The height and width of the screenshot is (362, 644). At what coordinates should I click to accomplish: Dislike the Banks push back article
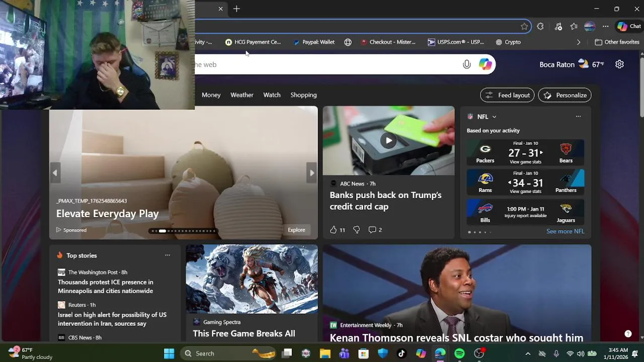click(x=356, y=230)
